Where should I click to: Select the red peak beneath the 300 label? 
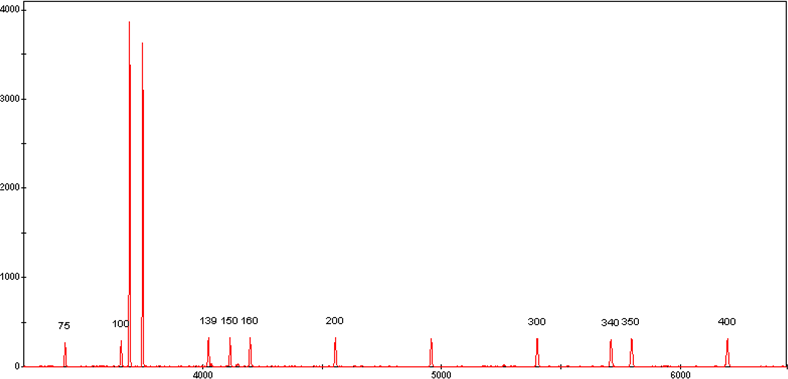[x=537, y=352]
